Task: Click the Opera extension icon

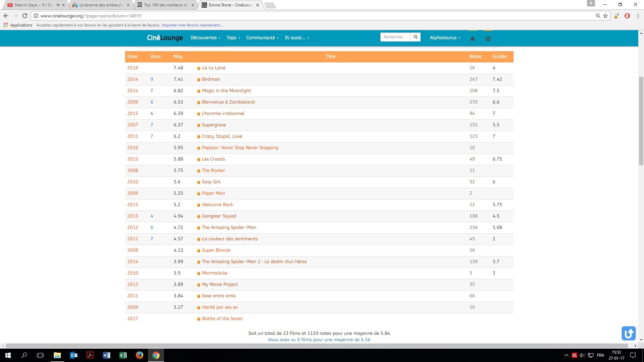Action: tap(627, 16)
